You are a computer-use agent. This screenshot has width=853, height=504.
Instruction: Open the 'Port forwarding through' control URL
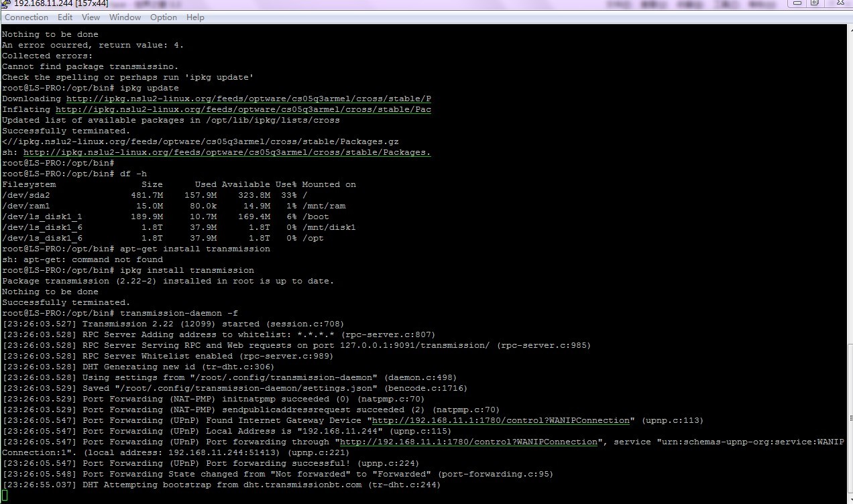click(469, 442)
